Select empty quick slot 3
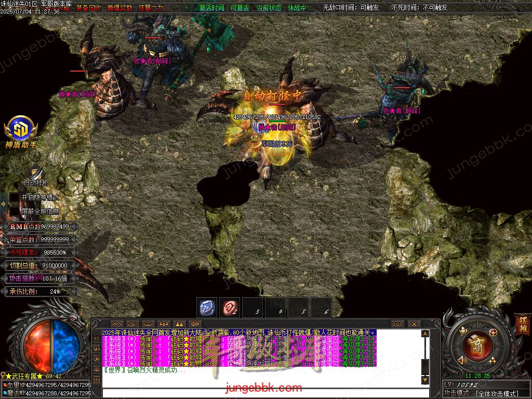 pyautogui.click(x=252, y=308)
